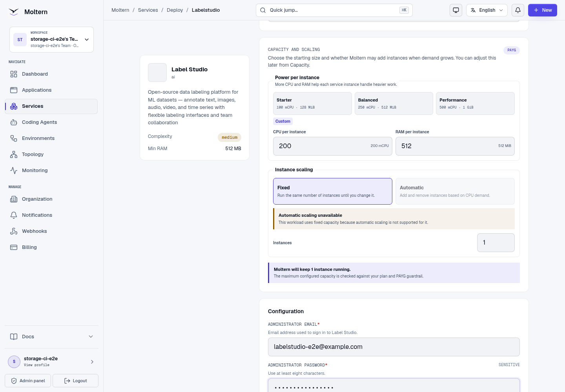The height and width of the screenshot is (392, 565).
Task: Click the Administrator Password field
Action: coord(394,386)
